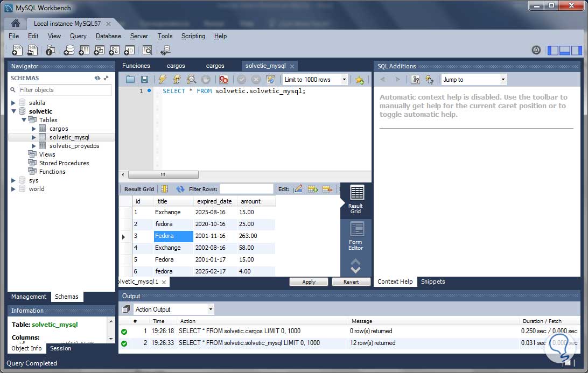Open the Database menu
The width and height of the screenshot is (588, 373).
(x=108, y=36)
